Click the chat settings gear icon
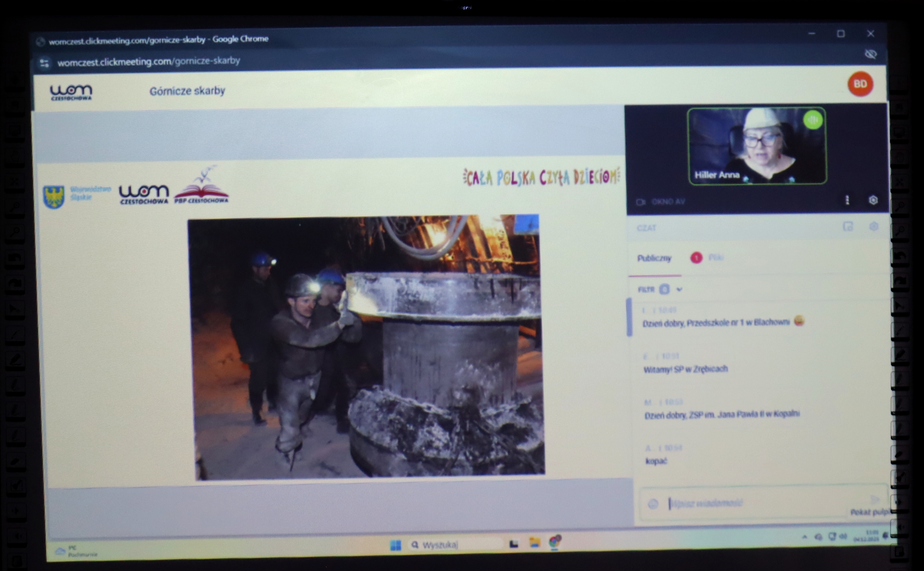Viewport: 924px width, 571px height. 873,227
